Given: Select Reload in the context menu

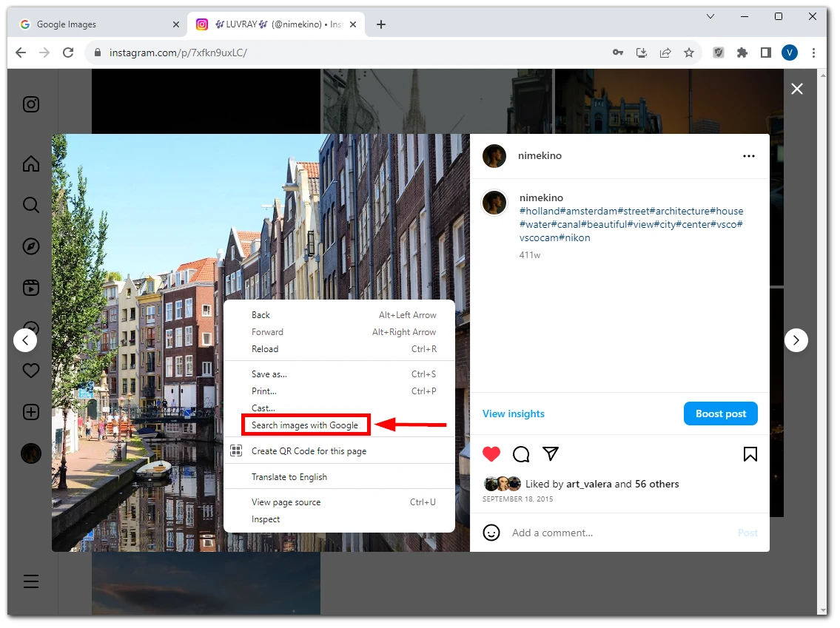Looking at the screenshot, I should [339, 349].
